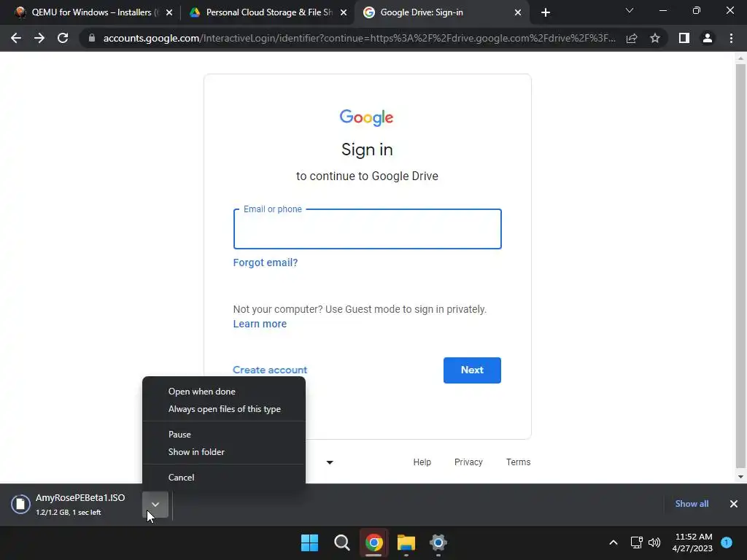The width and height of the screenshot is (747, 560).
Task: Open the Terms link
Action: (x=519, y=462)
